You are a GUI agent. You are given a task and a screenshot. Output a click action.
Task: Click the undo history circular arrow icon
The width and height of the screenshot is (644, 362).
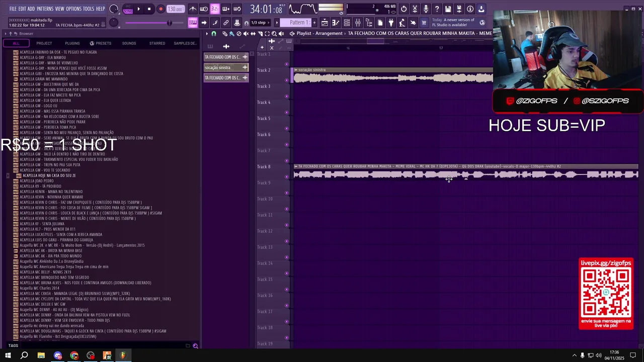[x=404, y=9]
